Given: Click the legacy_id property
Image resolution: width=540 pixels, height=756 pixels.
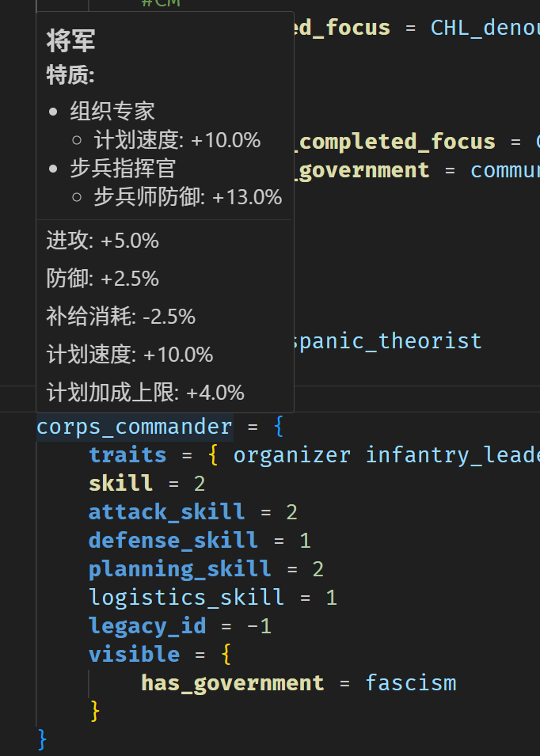Looking at the screenshot, I should 147,626.
